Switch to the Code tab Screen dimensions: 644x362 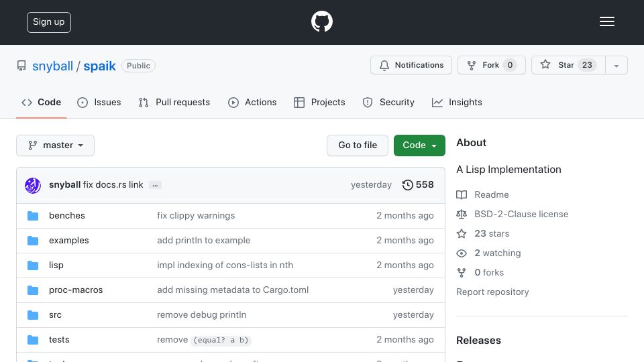click(x=42, y=102)
